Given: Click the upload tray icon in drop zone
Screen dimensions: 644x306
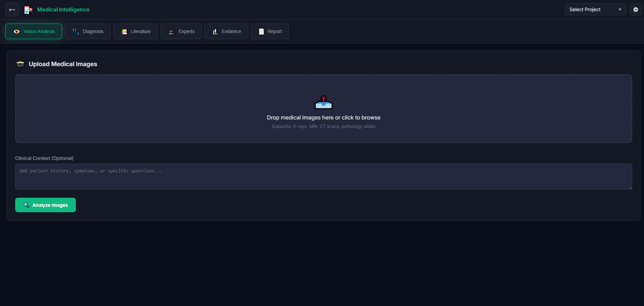Looking at the screenshot, I should [323, 102].
